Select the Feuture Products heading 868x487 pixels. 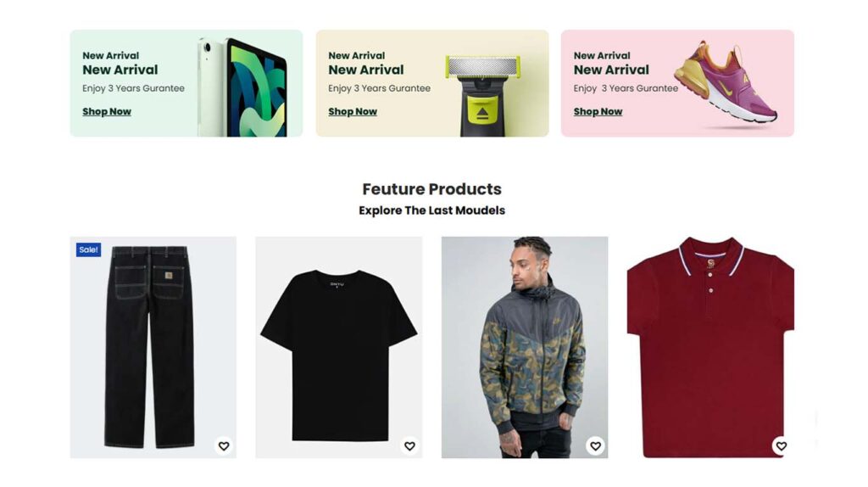(431, 189)
